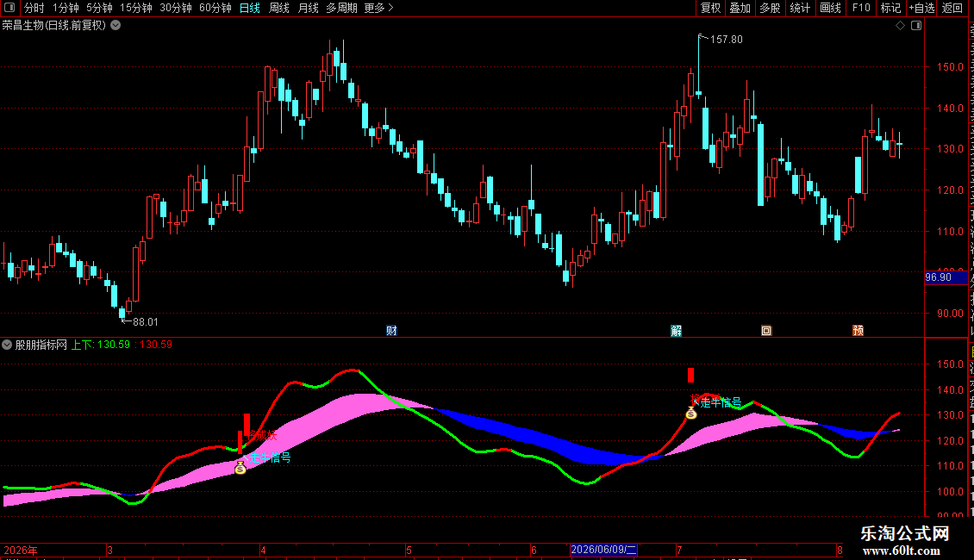The image size is (974, 560).
Task: Click the month 4 tick on the time axis
Action: pos(264,550)
